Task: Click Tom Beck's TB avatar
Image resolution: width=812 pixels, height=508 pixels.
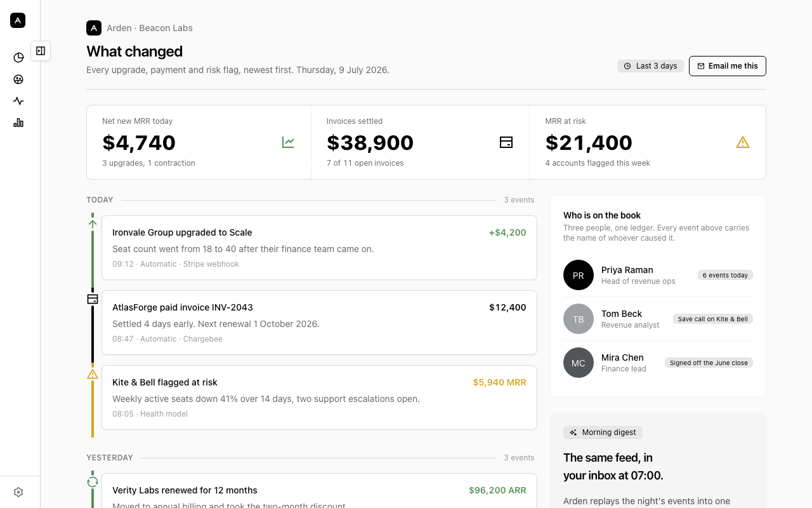Action: click(x=579, y=319)
